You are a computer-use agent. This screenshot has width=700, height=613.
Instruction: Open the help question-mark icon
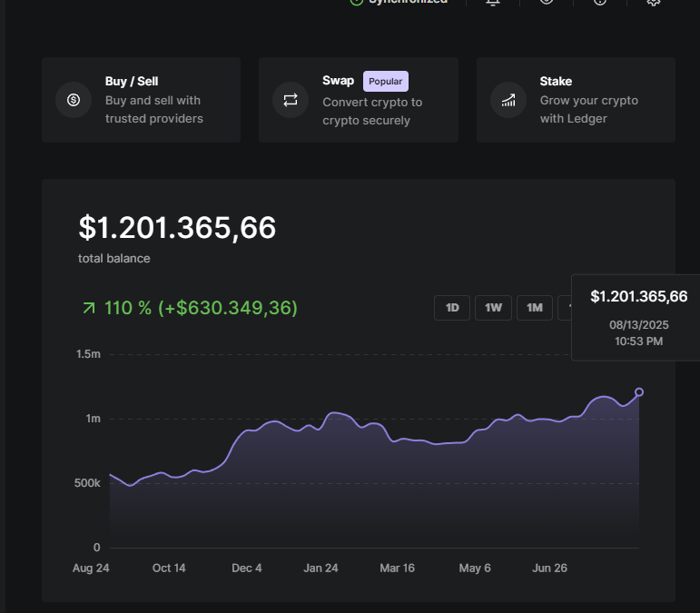600,3
